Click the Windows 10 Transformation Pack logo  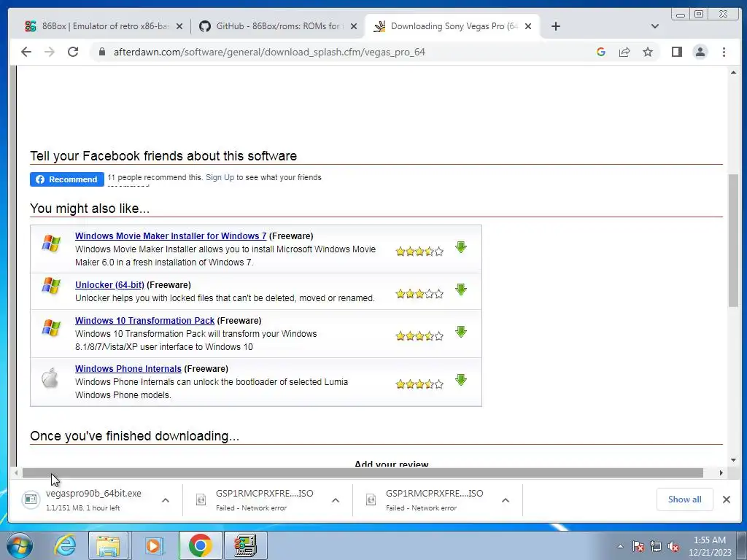pyautogui.click(x=51, y=327)
